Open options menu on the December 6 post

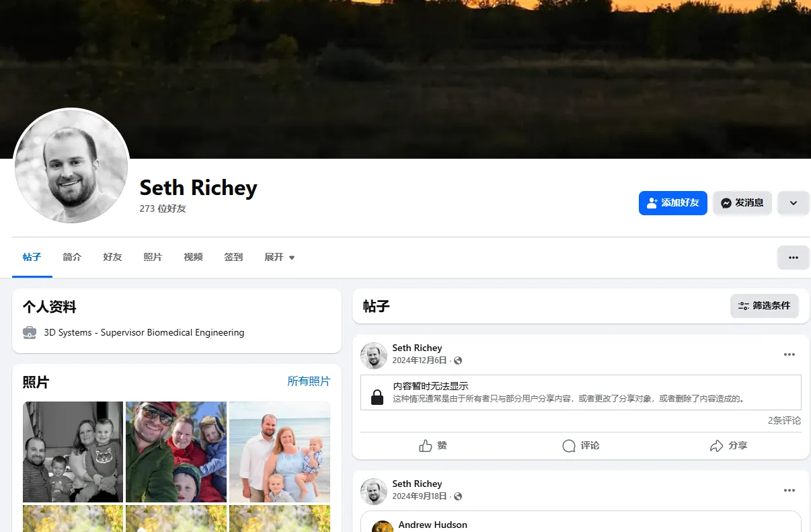789,354
